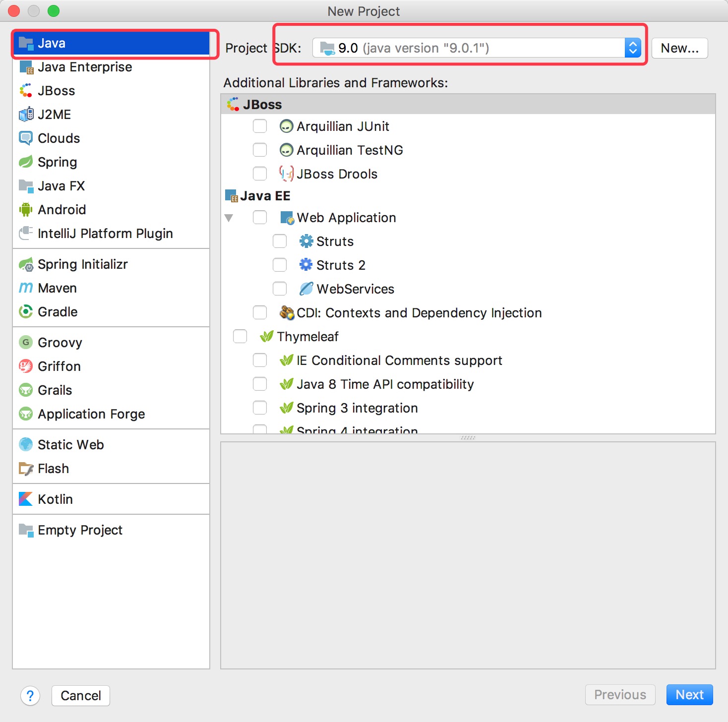Select the Java EE group header
728x722 pixels.
click(x=468, y=196)
